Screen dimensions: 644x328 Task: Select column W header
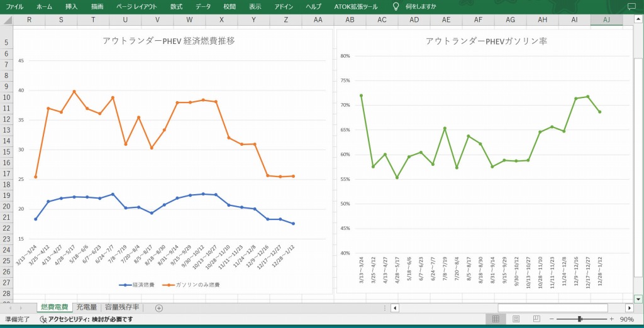point(189,19)
